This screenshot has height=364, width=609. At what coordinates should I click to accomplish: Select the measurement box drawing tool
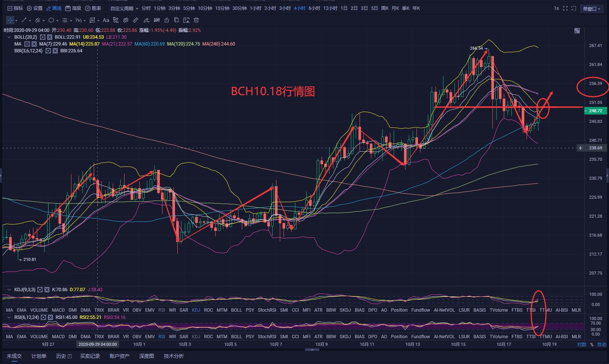(x=92, y=20)
